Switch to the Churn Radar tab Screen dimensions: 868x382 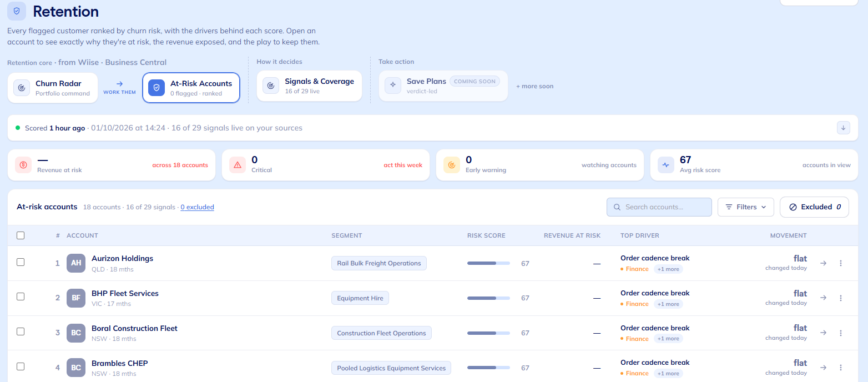53,88
